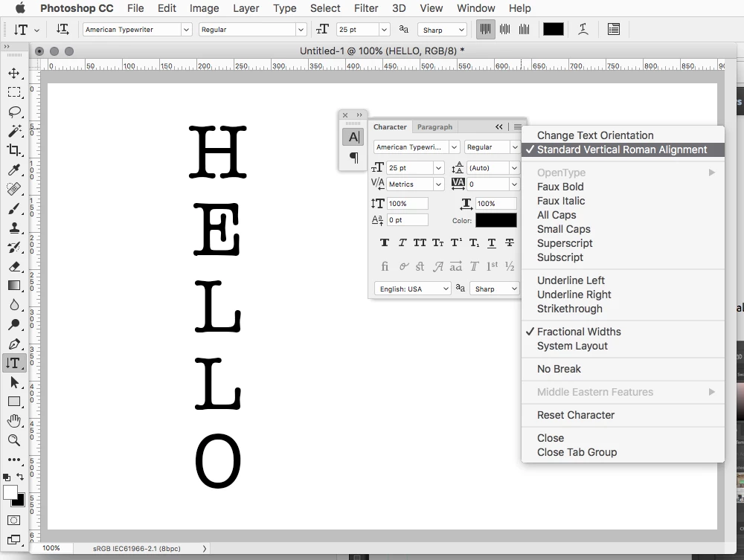The image size is (744, 560).
Task: Select the Healing Brush tool
Action: [x=13, y=189]
